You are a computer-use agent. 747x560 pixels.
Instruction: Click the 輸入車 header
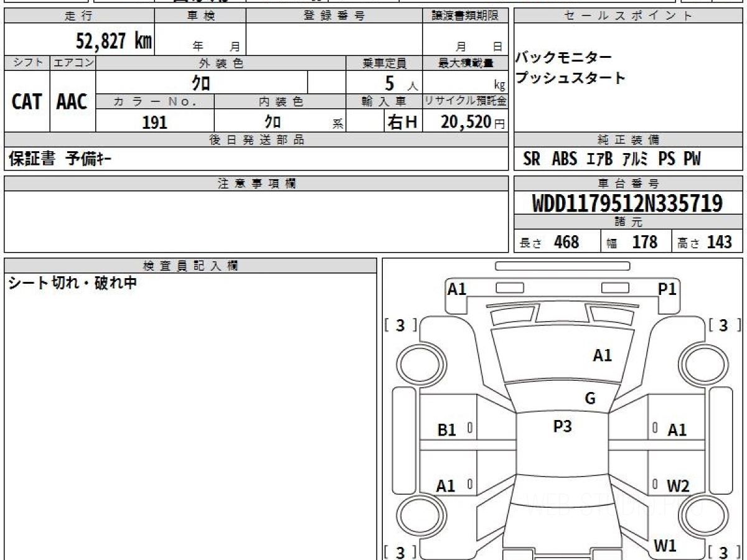coord(384,101)
